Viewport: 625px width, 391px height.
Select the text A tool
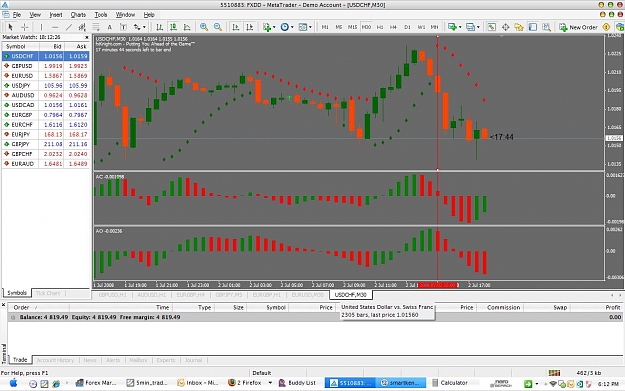click(x=110, y=27)
